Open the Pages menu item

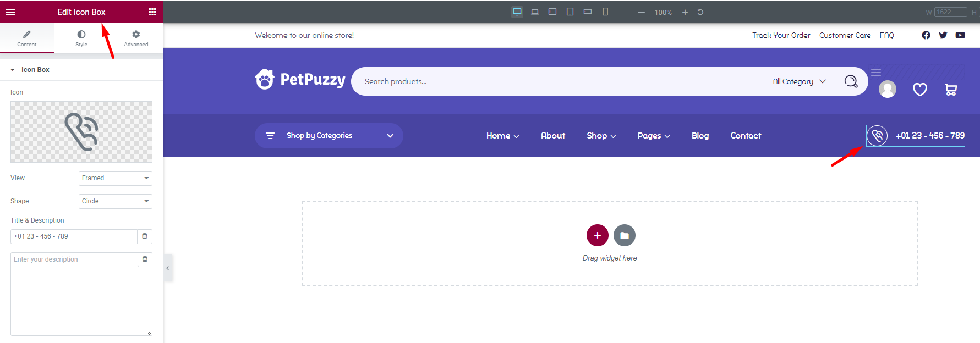654,136
